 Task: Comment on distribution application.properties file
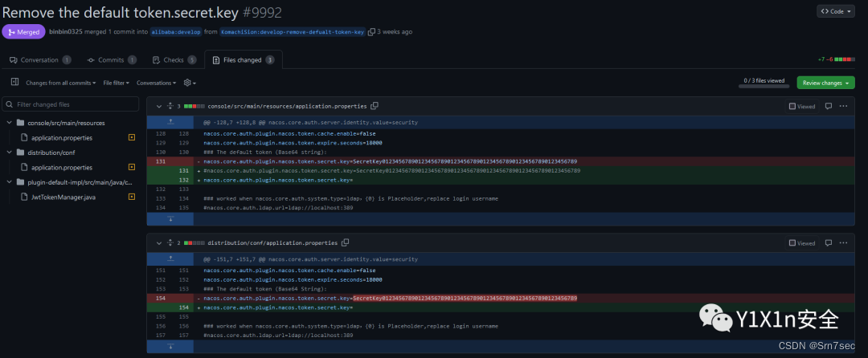point(828,242)
